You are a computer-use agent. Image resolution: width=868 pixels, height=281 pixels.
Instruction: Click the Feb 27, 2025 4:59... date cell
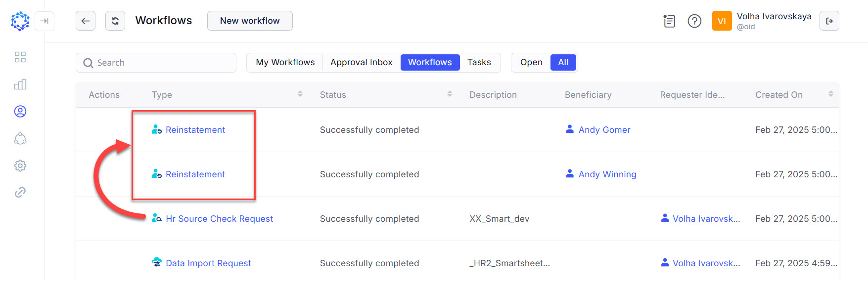(796, 263)
